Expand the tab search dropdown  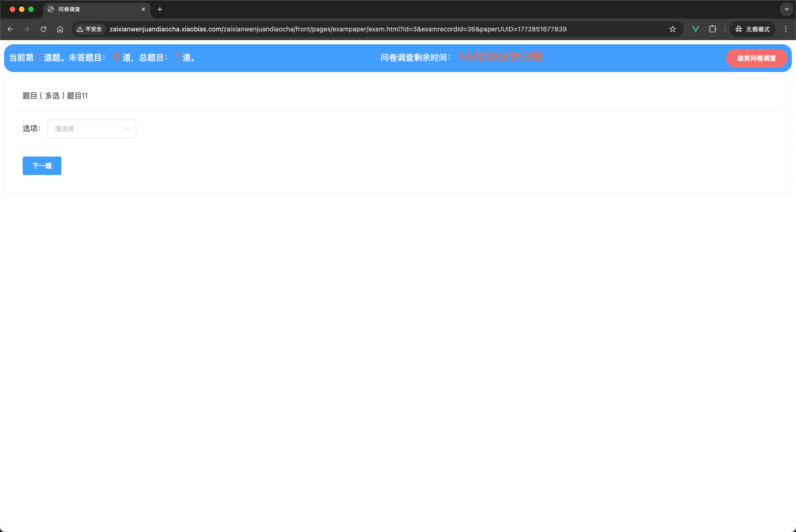787,9
